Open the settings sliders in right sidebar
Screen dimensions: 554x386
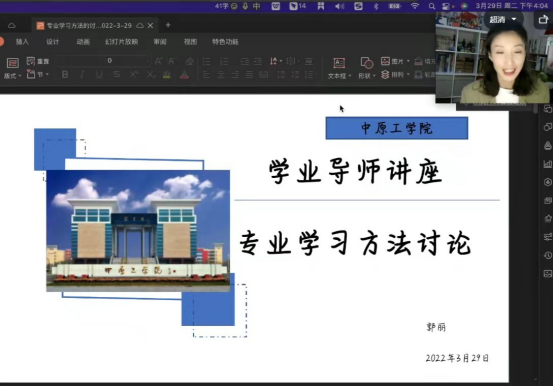coord(548,237)
